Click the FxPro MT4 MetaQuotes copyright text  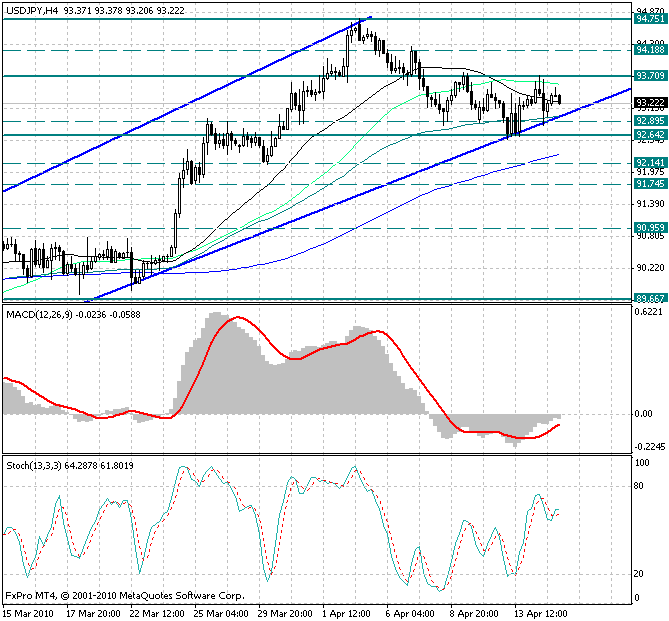tap(125, 595)
